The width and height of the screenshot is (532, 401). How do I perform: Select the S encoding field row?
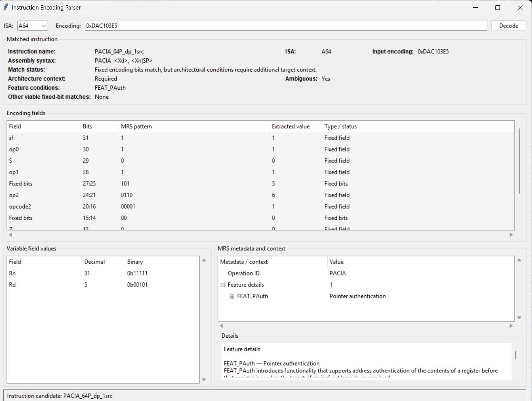[261, 161]
